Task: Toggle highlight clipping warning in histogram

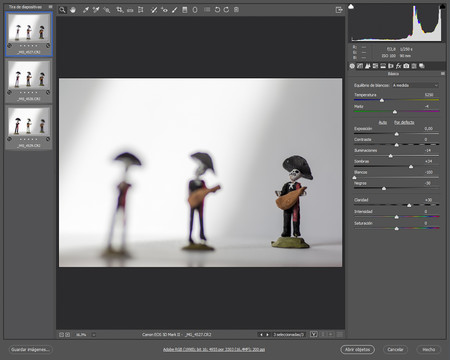Action: (442, 6)
